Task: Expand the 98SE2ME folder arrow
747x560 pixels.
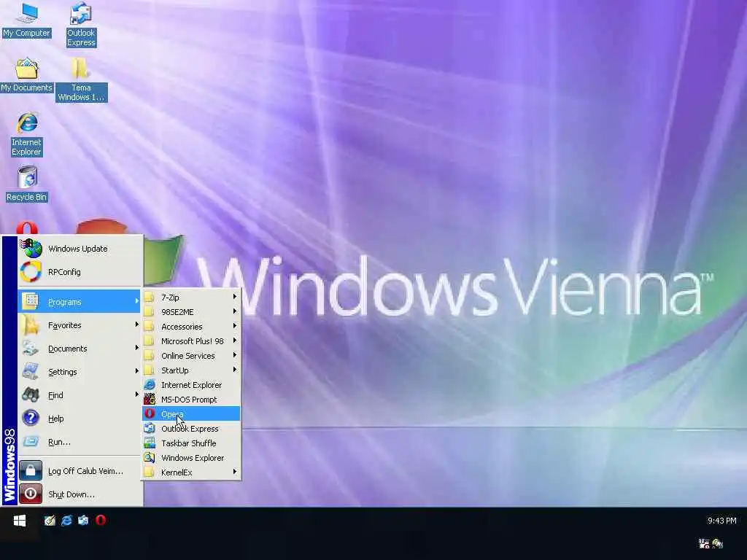Action: click(x=235, y=311)
